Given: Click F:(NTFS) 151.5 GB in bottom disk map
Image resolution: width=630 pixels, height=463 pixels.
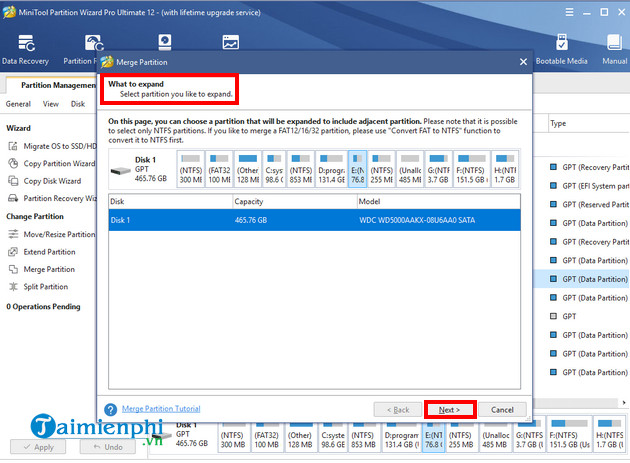Looking at the screenshot, I should tap(569, 434).
